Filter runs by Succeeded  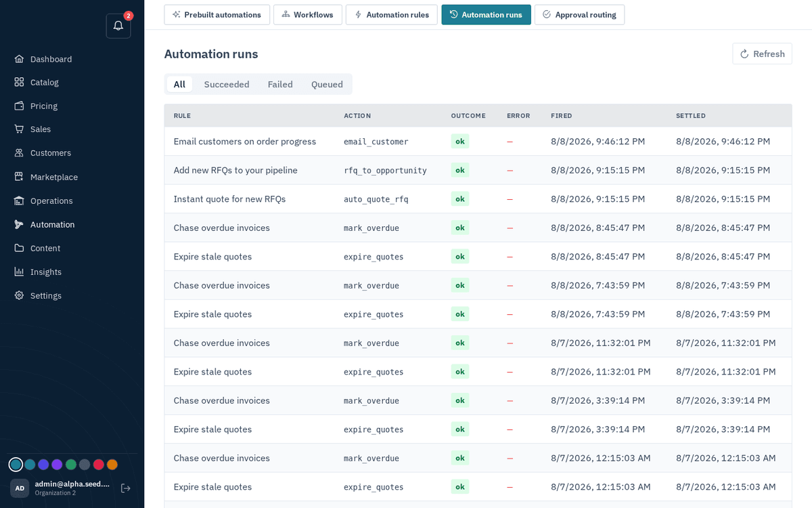[227, 84]
